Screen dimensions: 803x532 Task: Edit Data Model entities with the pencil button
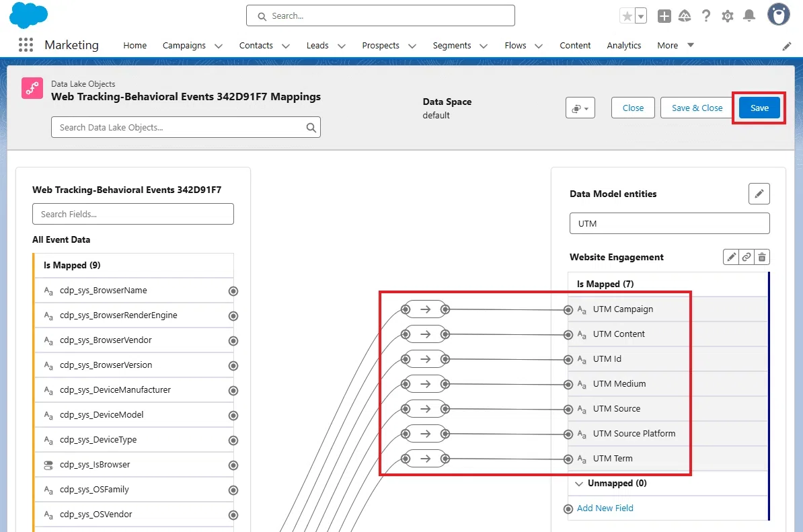pyautogui.click(x=759, y=194)
